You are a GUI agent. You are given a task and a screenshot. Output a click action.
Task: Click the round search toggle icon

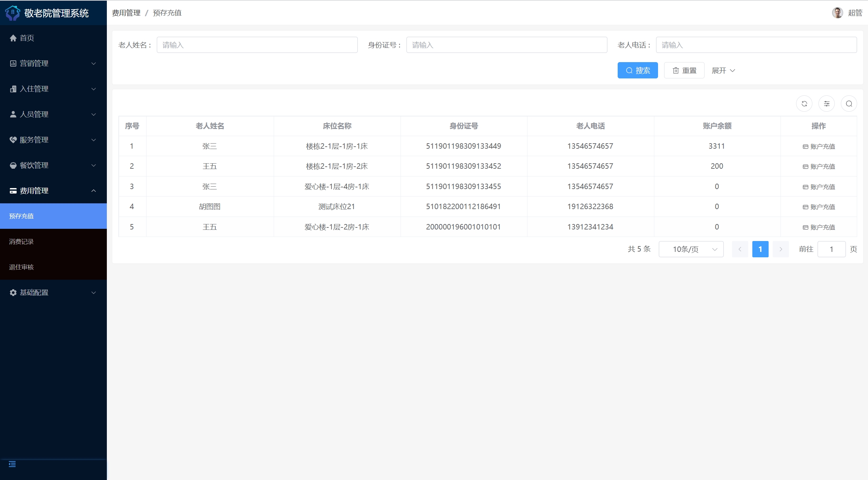coord(849,104)
